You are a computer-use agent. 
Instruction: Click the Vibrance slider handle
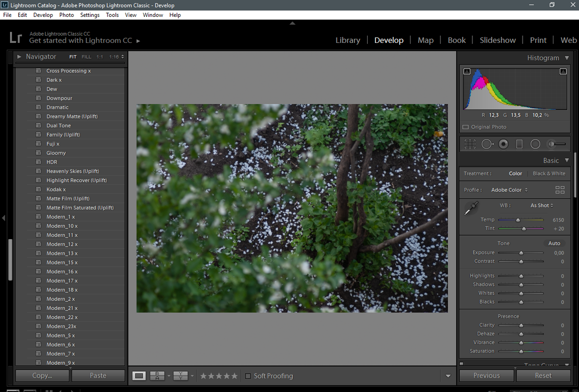(521, 342)
